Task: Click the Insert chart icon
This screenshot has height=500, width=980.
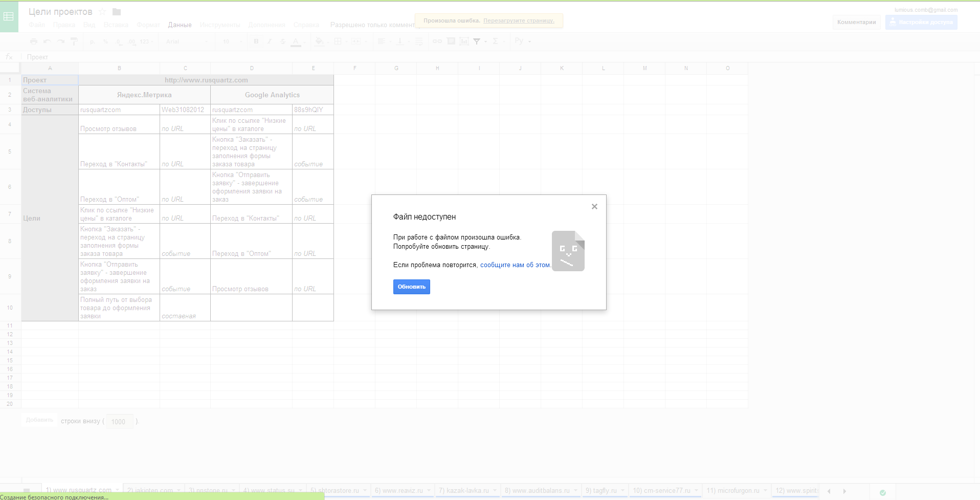Action: (x=464, y=41)
